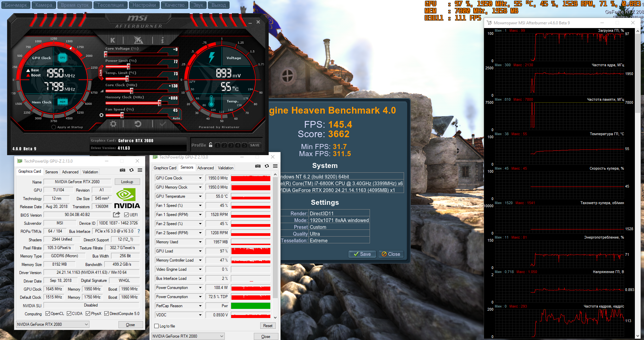Click camera icon in the Sensors GPU-Z window
The width and height of the screenshot is (644, 340).
point(258,166)
